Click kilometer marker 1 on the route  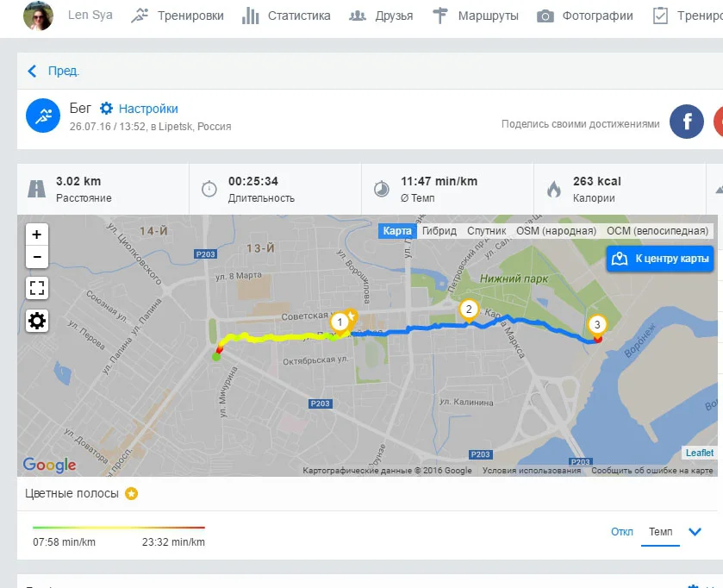340,322
